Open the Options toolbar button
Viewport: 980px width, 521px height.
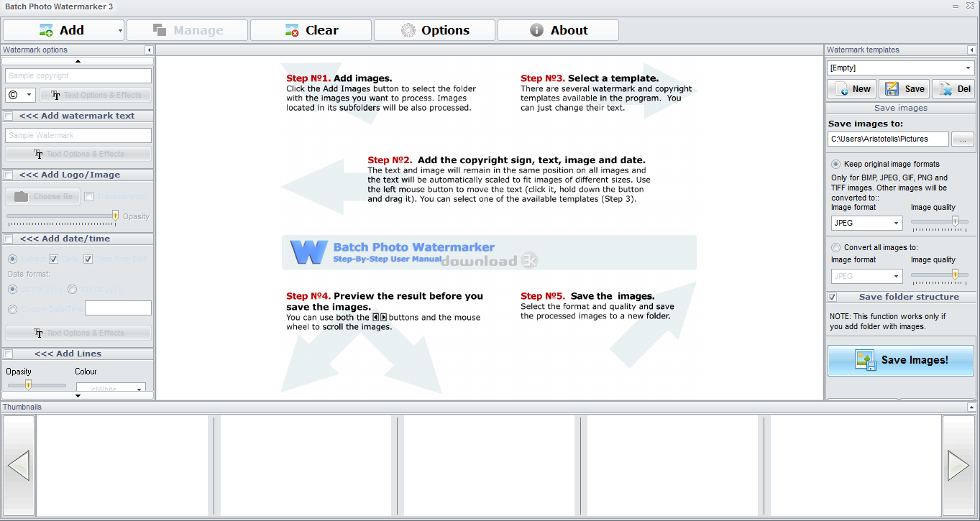435,30
